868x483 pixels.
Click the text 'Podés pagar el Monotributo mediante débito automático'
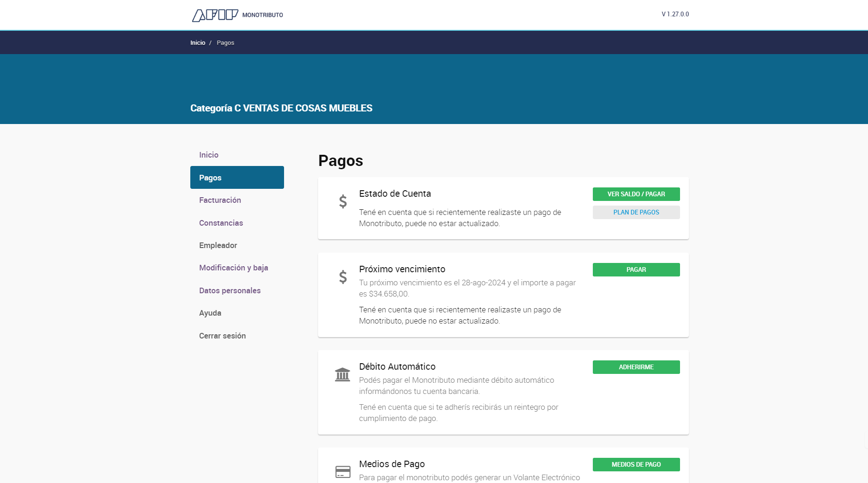coord(457,386)
